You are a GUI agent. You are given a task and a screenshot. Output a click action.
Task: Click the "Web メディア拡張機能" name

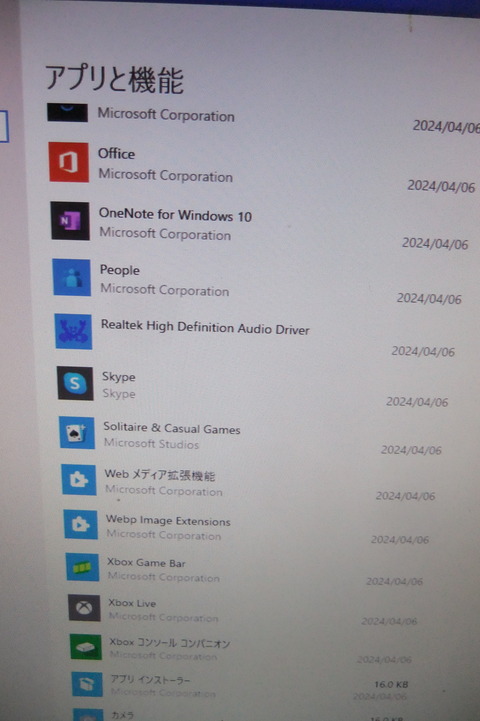[x=160, y=475]
